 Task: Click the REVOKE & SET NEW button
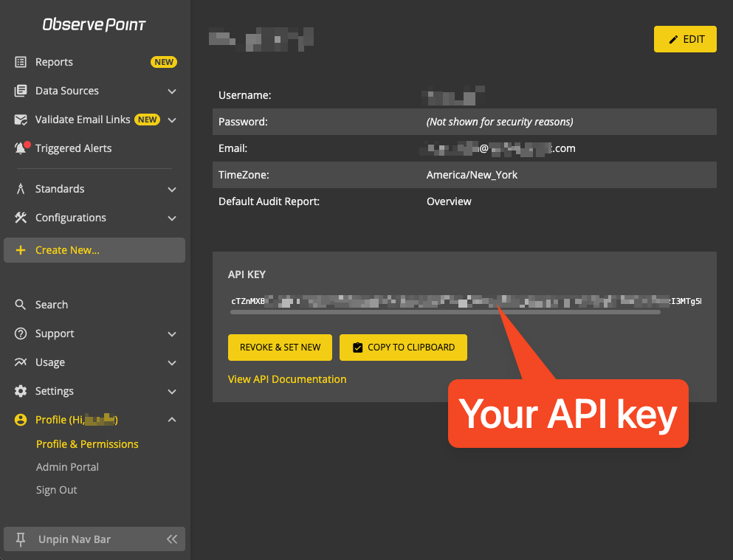click(x=280, y=348)
